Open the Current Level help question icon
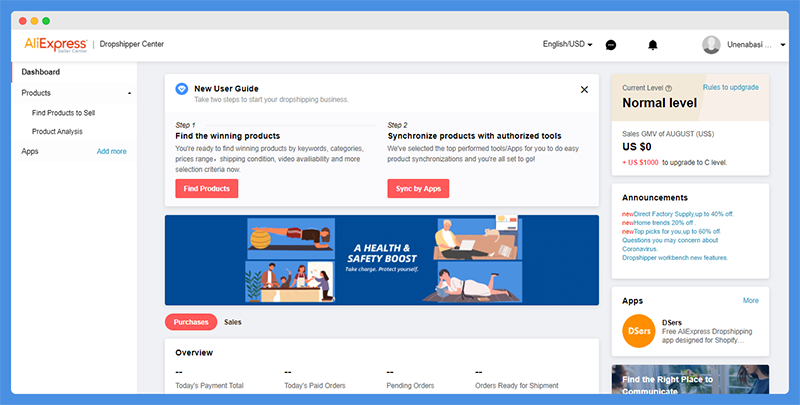Viewport: 800px width, 405px height. coord(669,88)
